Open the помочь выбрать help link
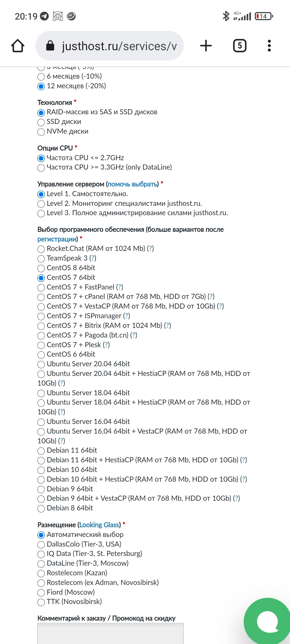Viewport: 290px width, 644px height. point(132,184)
